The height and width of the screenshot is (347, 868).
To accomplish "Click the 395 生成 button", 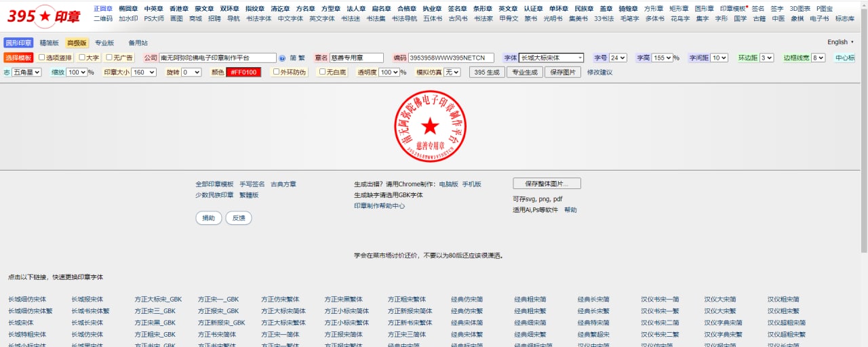I will coord(487,72).
